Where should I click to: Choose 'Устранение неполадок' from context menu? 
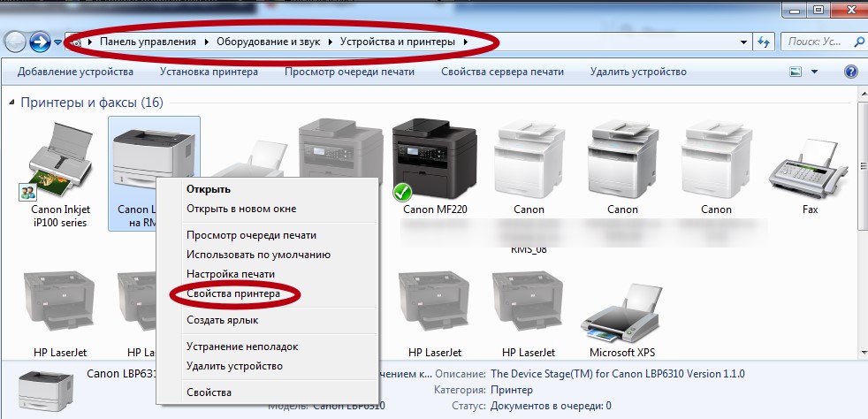[x=241, y=347]
